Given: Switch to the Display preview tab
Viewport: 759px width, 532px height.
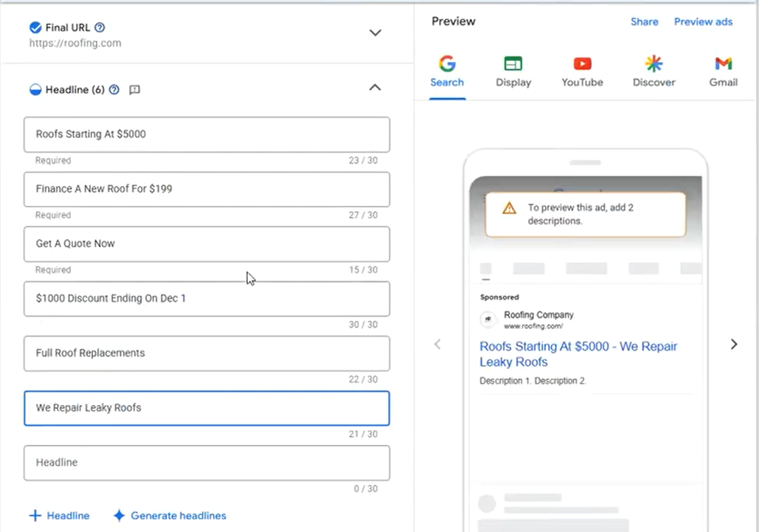Looking at the screenshot, I should [513, 72].
